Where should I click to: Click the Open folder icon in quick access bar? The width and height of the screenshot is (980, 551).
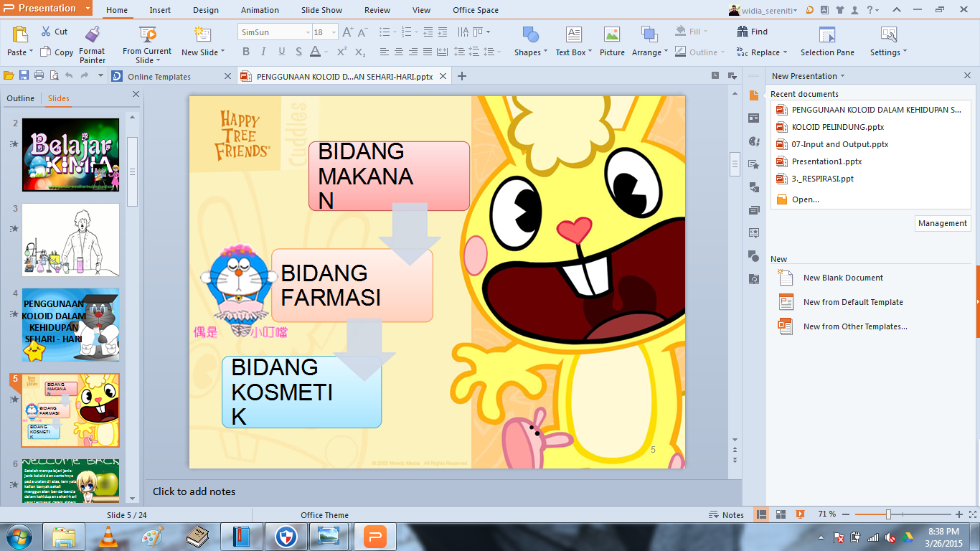[9, 75]
